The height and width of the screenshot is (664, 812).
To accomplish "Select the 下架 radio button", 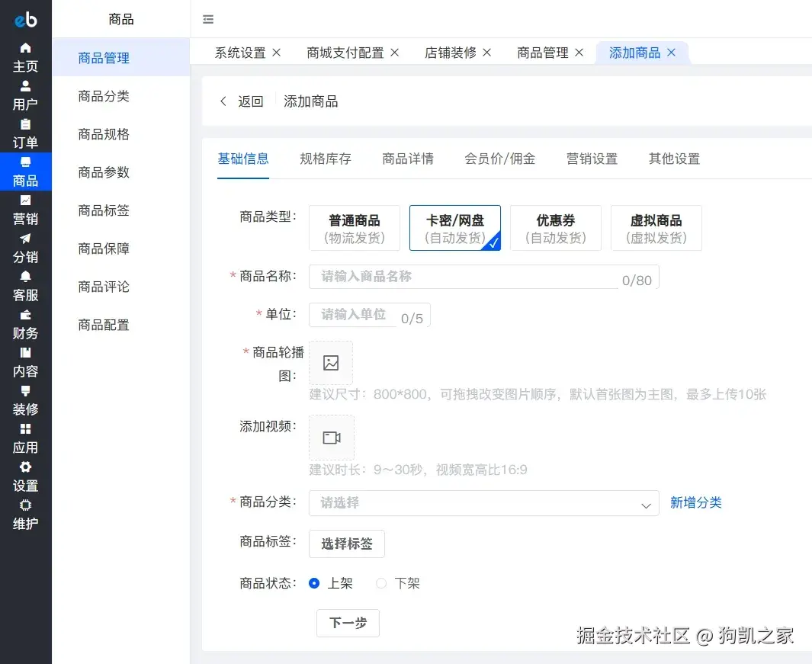I will (380, 582).
